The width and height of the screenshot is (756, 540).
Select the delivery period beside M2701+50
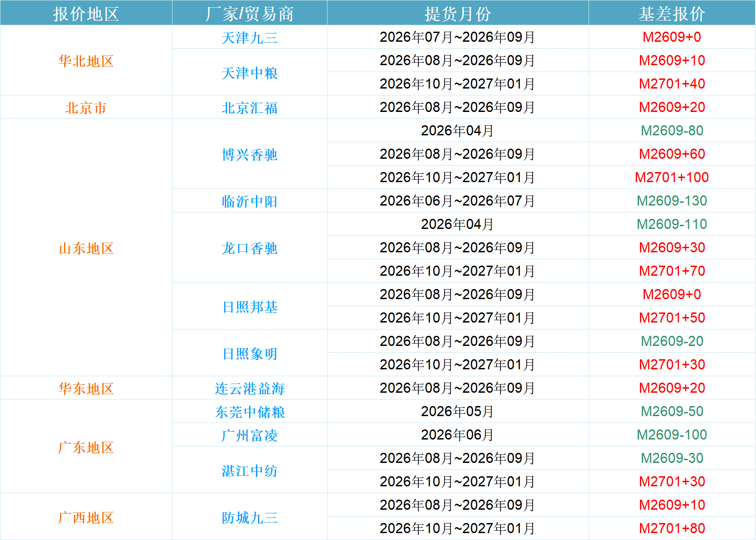point(457,318)
